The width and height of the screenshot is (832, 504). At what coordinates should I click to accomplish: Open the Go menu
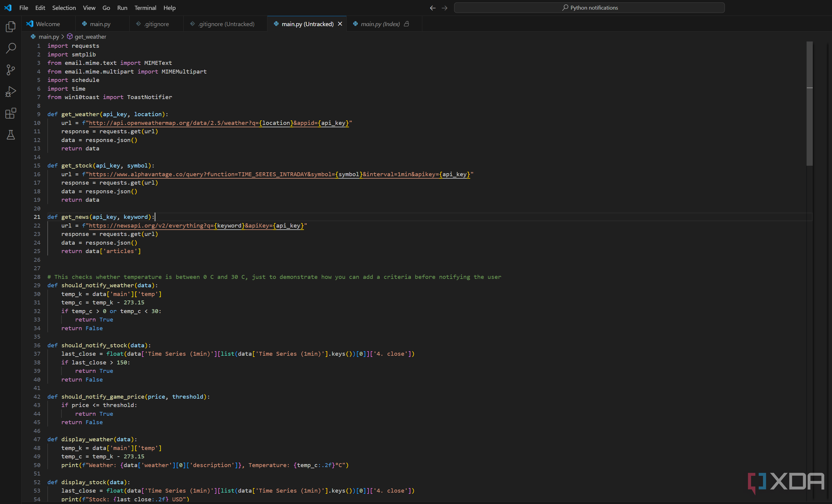coord(106,8)
